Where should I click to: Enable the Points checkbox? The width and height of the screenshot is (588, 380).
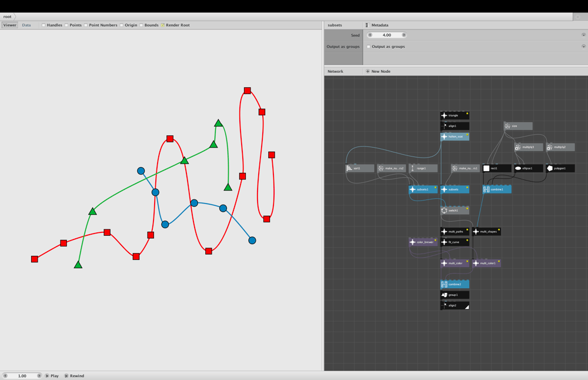point(66,25)
